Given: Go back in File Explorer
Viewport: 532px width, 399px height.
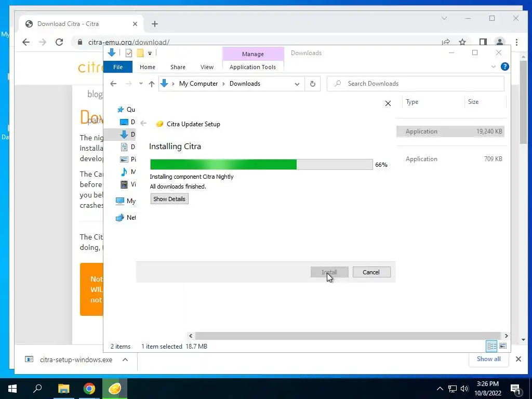Looking at the screenshot, I should (113, 84).
